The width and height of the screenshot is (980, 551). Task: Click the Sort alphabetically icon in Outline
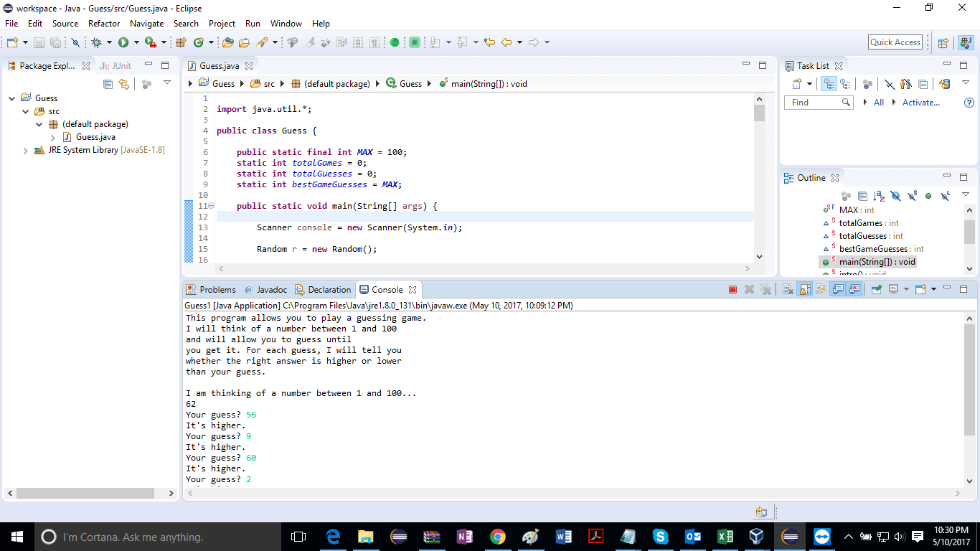pos(879,196)
